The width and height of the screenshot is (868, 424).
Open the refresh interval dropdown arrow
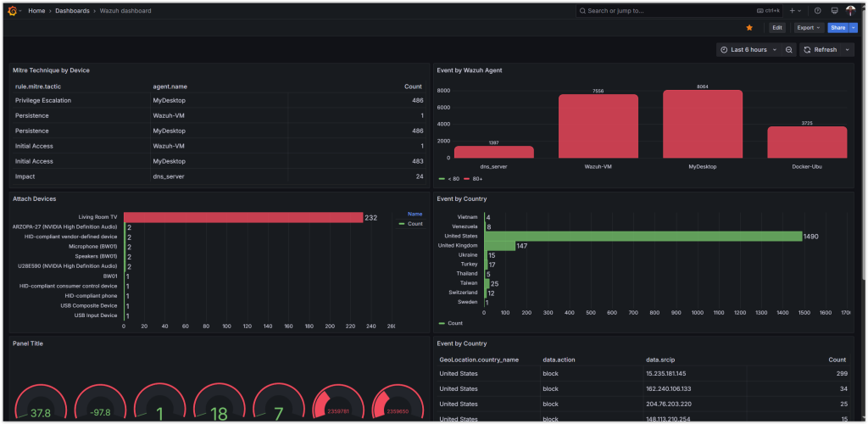847,50
